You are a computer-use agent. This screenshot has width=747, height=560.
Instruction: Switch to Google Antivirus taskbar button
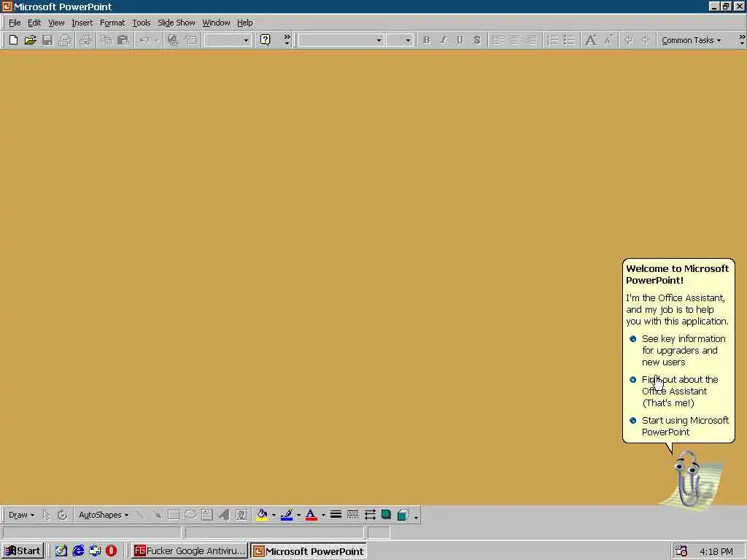(x=189, y=551)
